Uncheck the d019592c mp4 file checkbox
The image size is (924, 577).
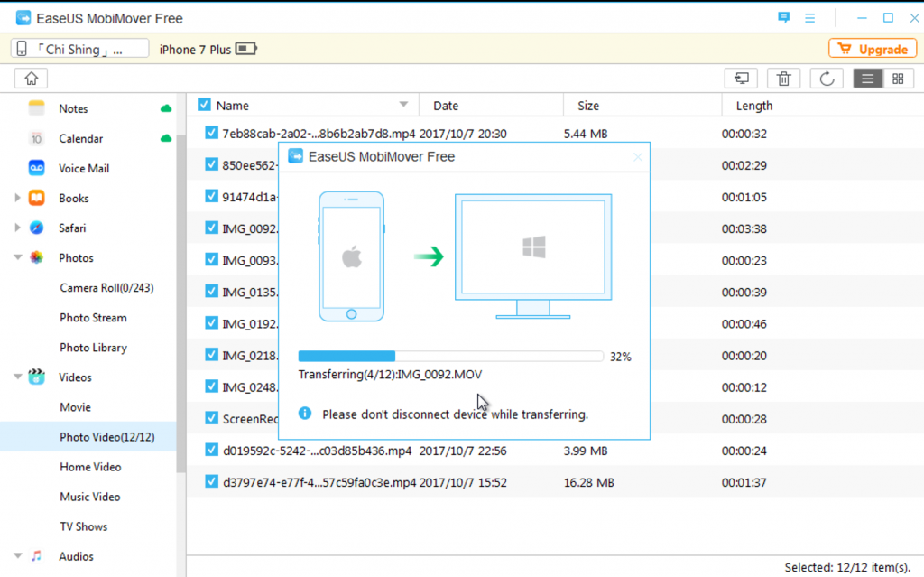[x=211, y=450]
